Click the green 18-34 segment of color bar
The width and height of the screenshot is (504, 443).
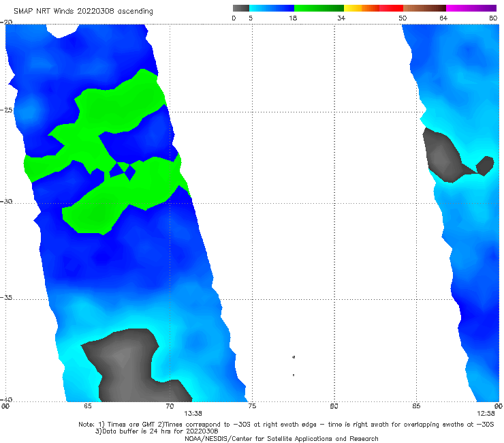click(319, 8)
